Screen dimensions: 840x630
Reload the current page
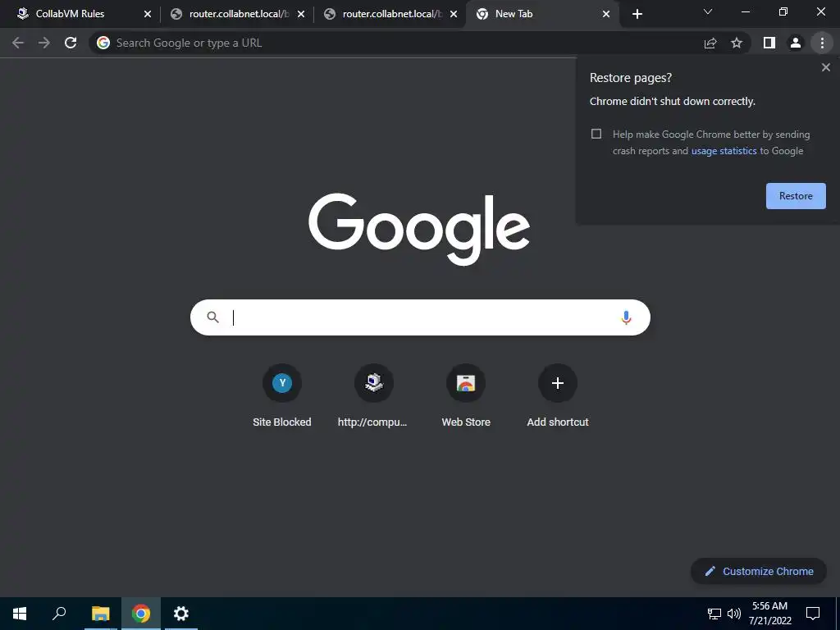point(71,43)
